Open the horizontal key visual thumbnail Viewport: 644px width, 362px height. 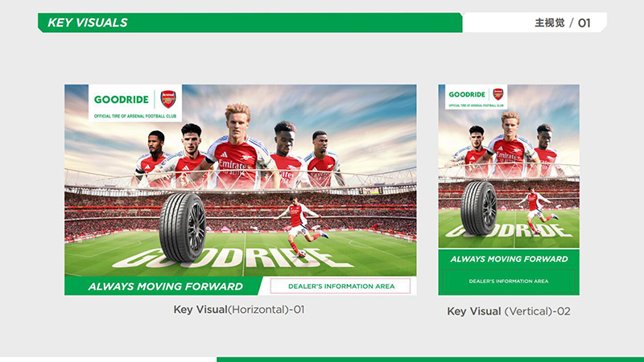(x=240, y=190)
